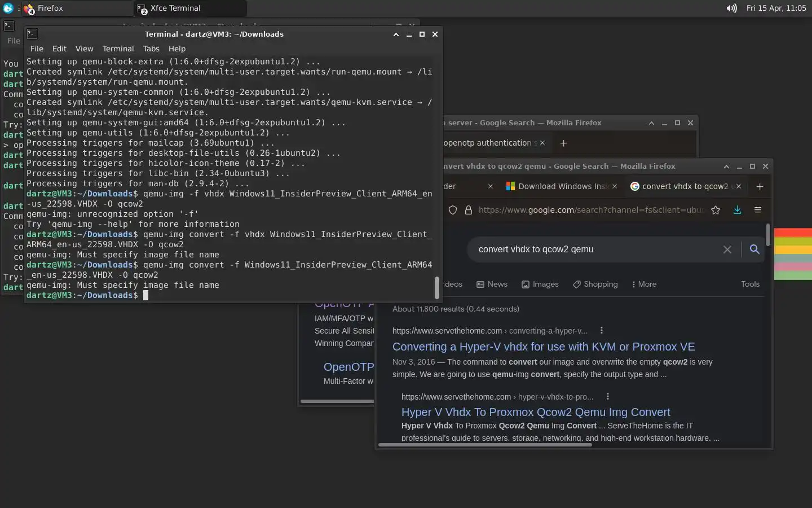Open the Help menu in the terminal
This screenshot has width=812, height=508.
(176, 49)
